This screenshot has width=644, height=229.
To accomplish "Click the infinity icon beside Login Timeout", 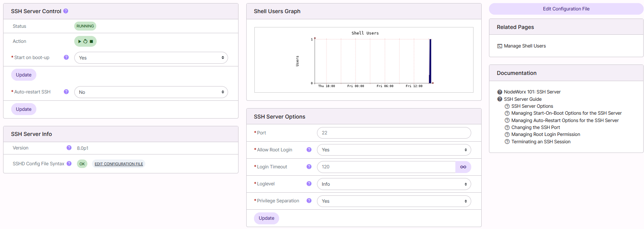I will (x=463, y=167).
